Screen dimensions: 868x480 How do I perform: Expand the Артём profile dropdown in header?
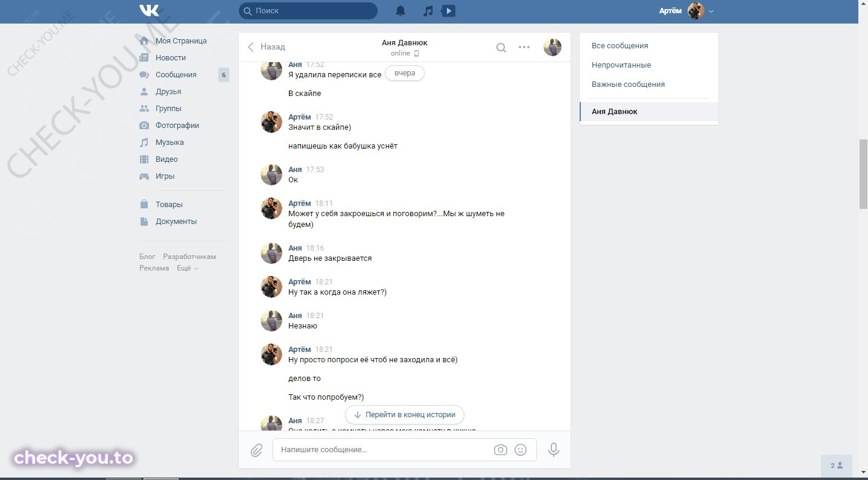pos(686,11)
